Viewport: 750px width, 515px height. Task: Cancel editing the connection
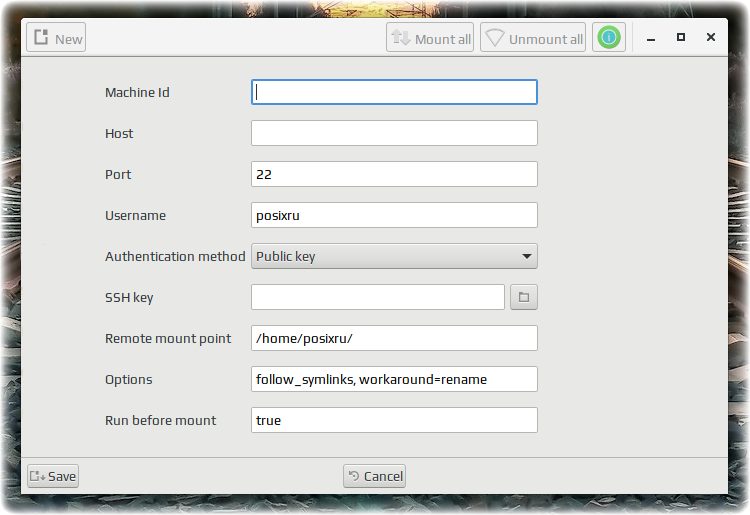pos(375,476)
